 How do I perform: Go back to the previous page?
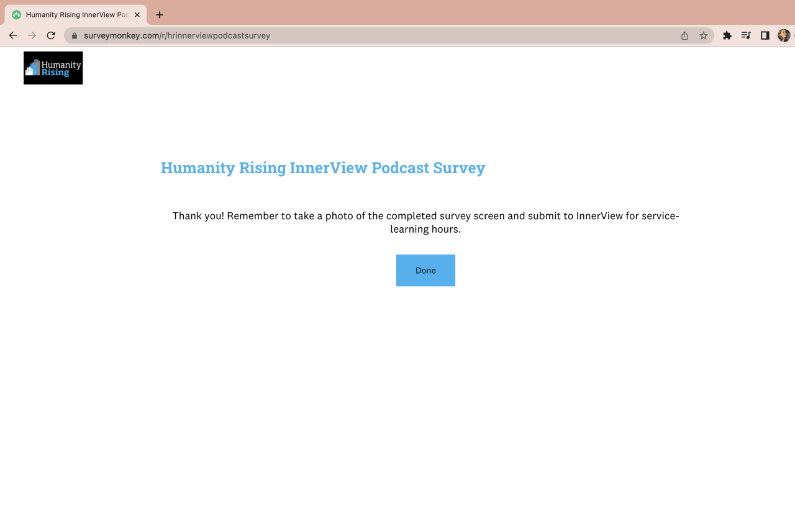[x=13, y=35]
